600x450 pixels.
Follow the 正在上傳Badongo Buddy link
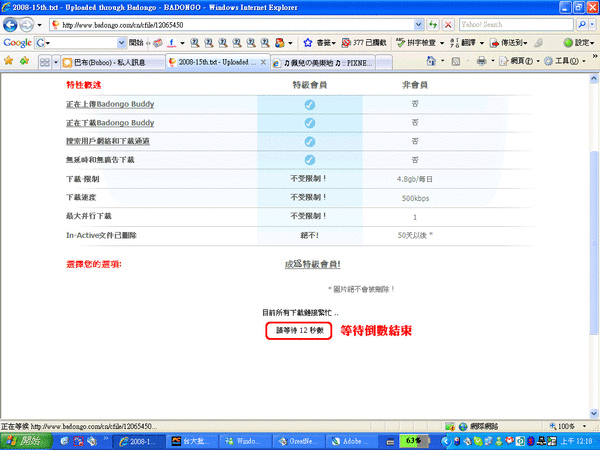click(x=110, y=104)
